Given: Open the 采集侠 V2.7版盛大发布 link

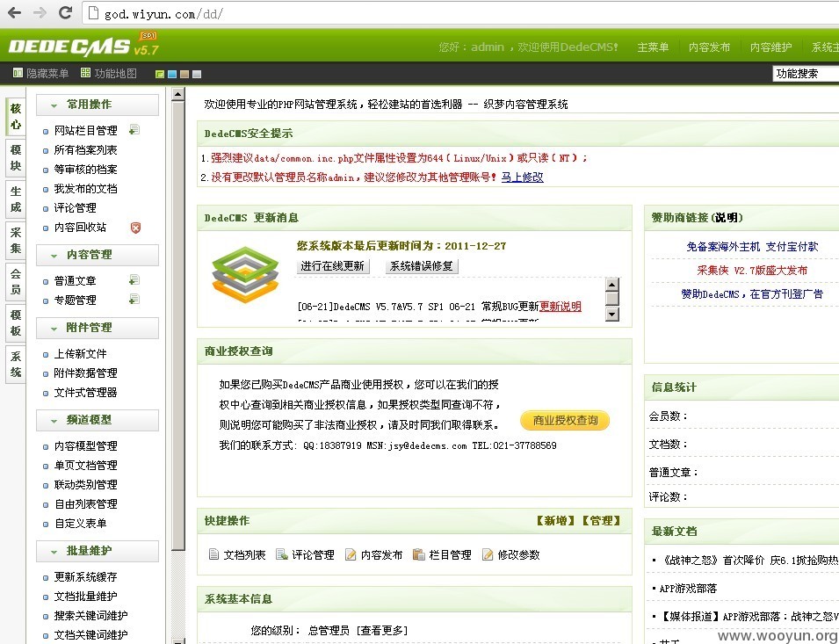Looking at the screenshot, I should (x=752, y=270).
